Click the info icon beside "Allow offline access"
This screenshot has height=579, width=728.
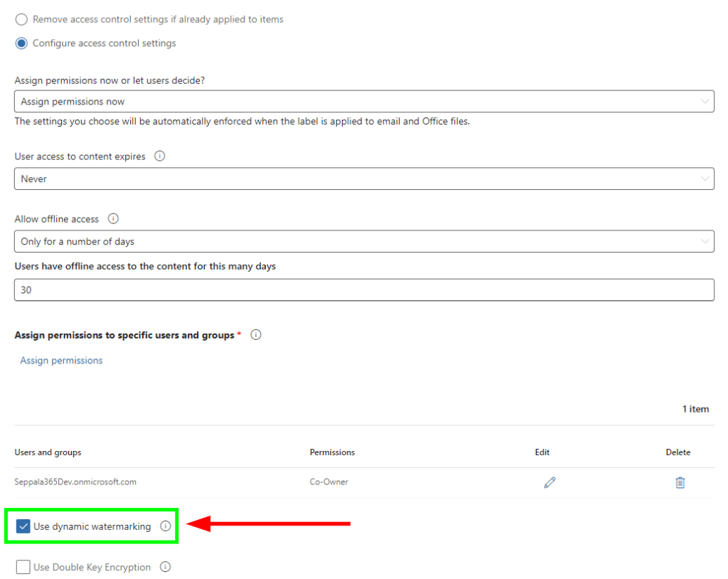(x=113, y=218)
